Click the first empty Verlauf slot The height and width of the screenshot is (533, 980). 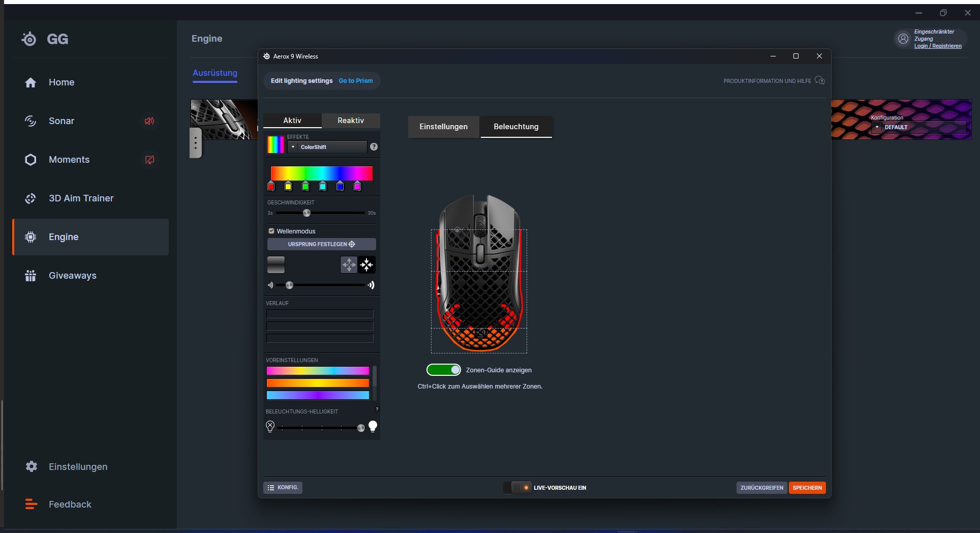pos(320,314)
